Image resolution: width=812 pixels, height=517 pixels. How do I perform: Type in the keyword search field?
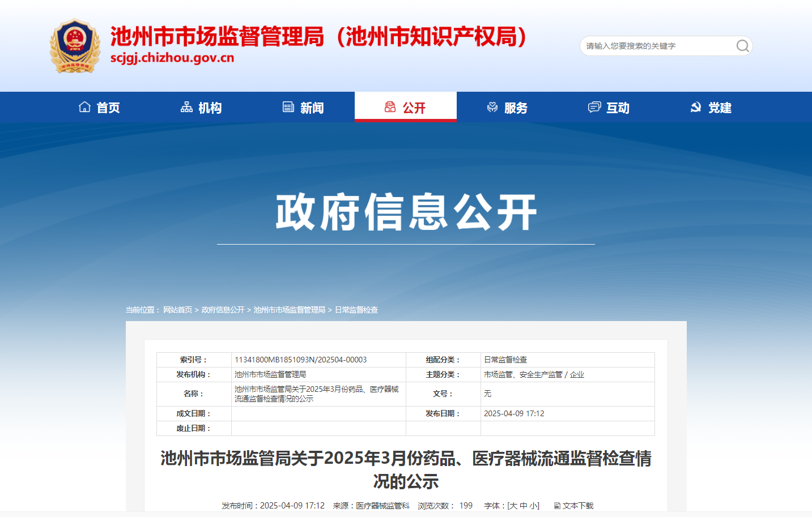point(657,46)
